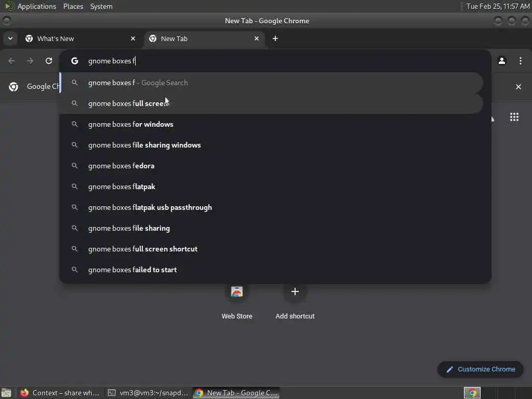Switch to the New Tab tab
Viewport: 532px width, 399px height.
(205, 38)
